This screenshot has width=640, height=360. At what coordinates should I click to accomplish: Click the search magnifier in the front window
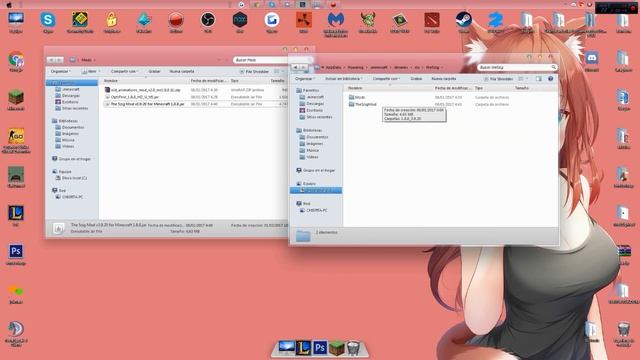[553, 67]
